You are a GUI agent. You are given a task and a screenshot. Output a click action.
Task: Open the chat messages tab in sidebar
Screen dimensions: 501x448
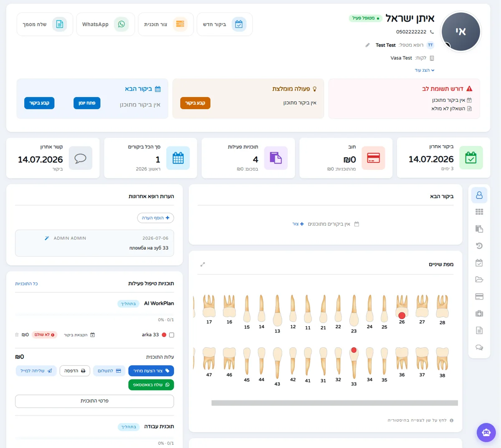[x=479, y=347]
